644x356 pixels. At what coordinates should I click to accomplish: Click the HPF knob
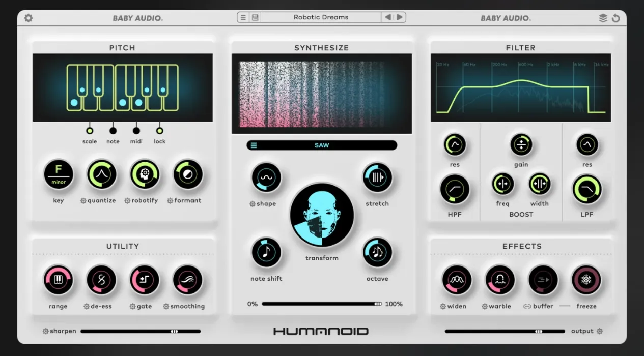[x=455, y=189]
